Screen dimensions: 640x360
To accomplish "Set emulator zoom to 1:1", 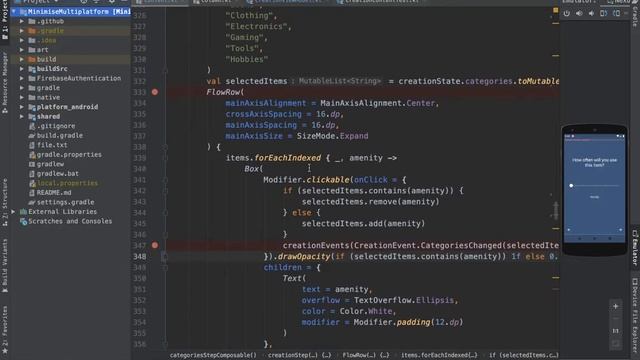I will point(616,331).
